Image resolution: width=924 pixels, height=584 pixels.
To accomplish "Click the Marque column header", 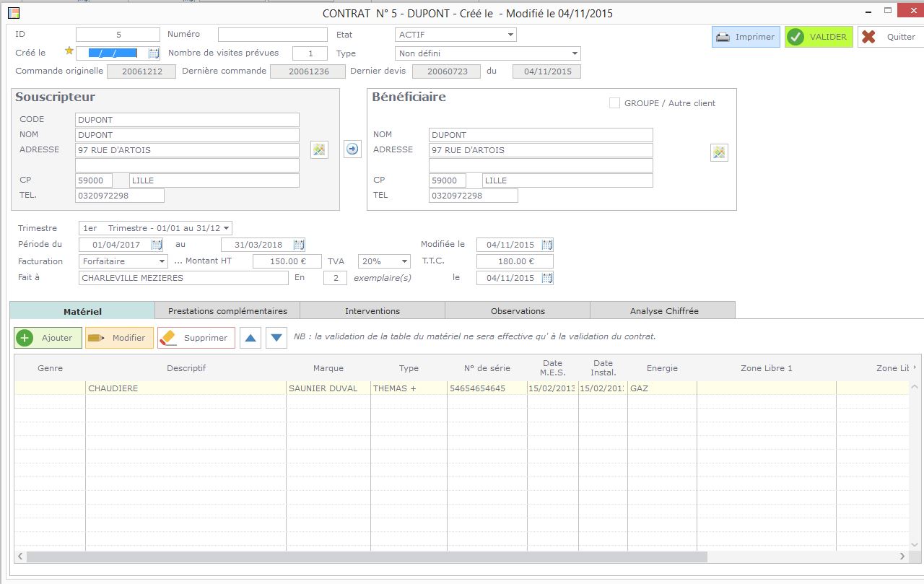I will [328, 368].
